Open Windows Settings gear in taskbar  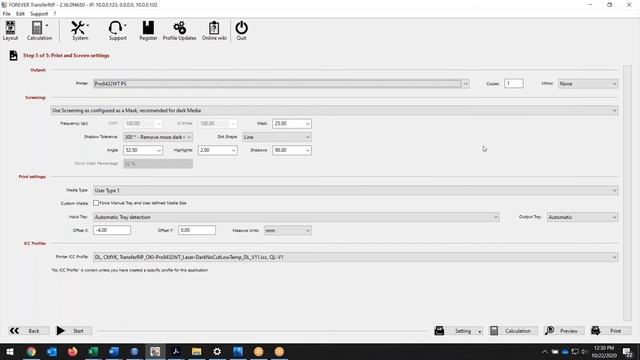[217, 351]
